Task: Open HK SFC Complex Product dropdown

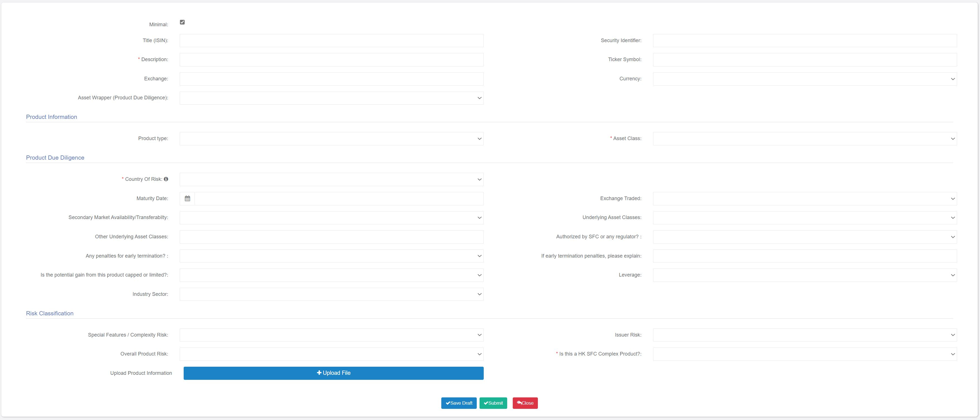Action: point(805,354)
